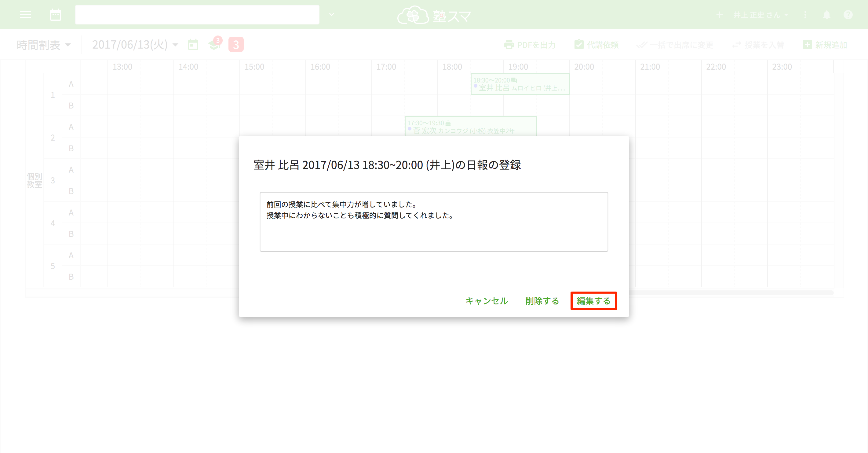This screenshot has height=453, width=868.
Task: Open the date picker calendar icon
Action: (193, 45)
